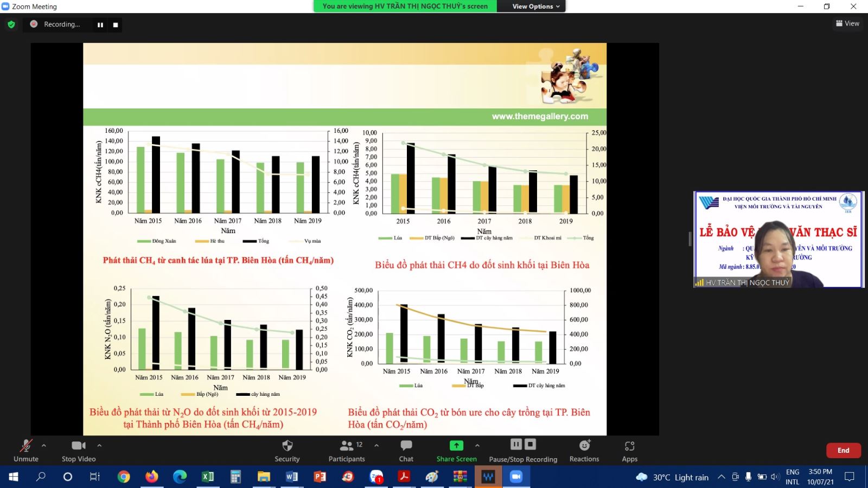
Task: Open the Apps panel
Action: click(x=629, y=450)
